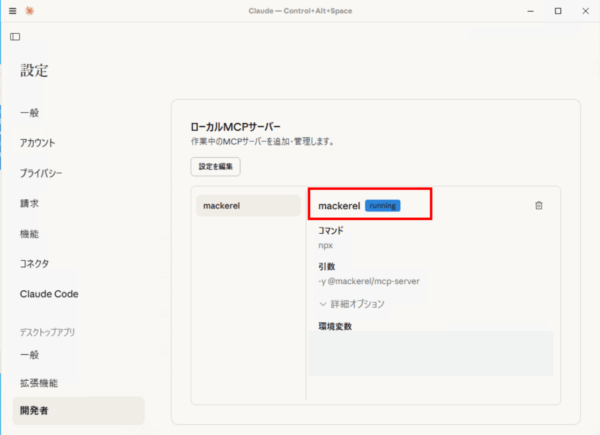Maximize the Claude window
This screenshot has width=600, height=435.
coord(557,11)
